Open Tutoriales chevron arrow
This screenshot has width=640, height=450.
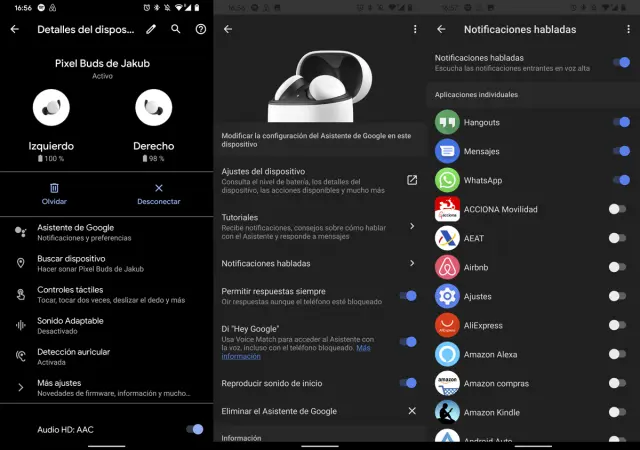pos(411,226)
